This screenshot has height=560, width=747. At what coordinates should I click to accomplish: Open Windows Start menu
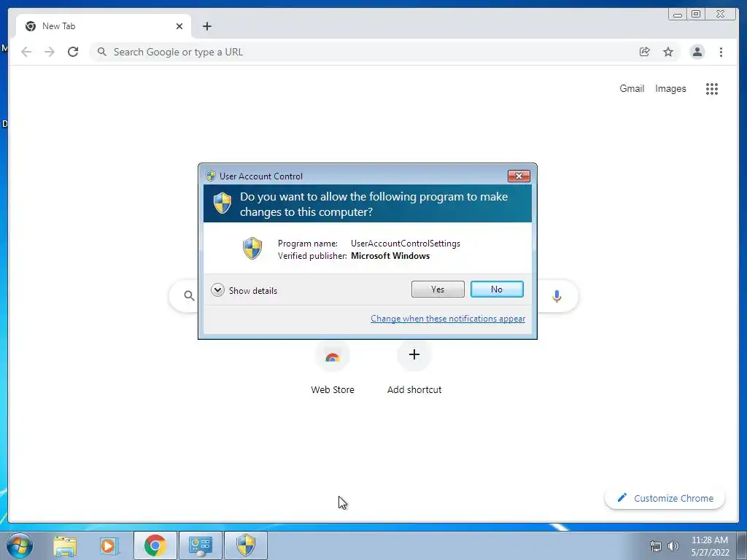click(x=20, y=545)
